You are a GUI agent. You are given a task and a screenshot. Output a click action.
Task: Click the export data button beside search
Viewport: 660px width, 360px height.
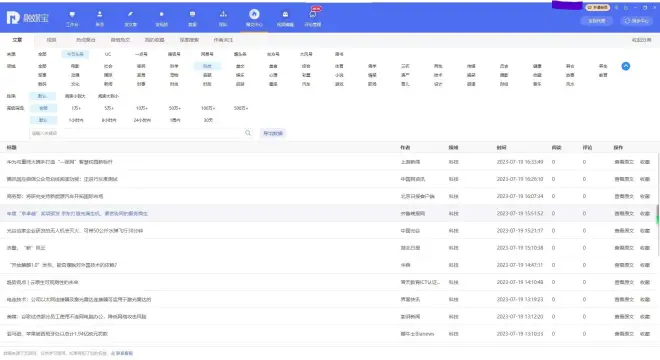tap(273, 133)
